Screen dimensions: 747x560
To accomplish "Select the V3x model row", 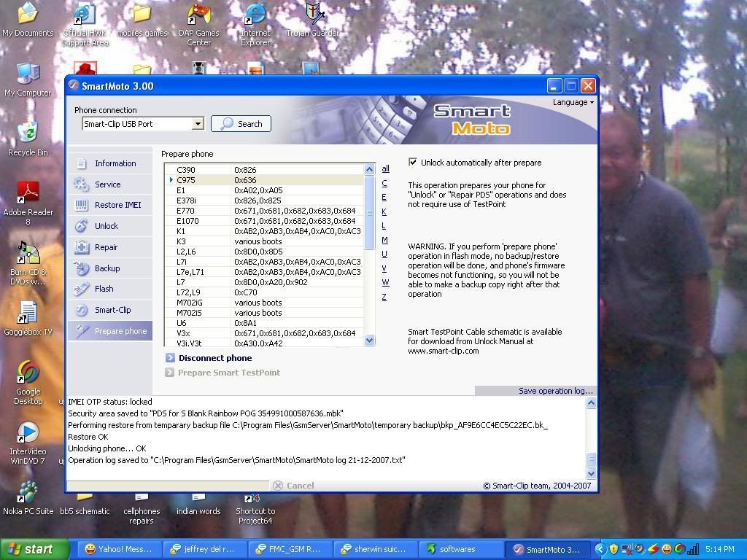I will point(264,333).
